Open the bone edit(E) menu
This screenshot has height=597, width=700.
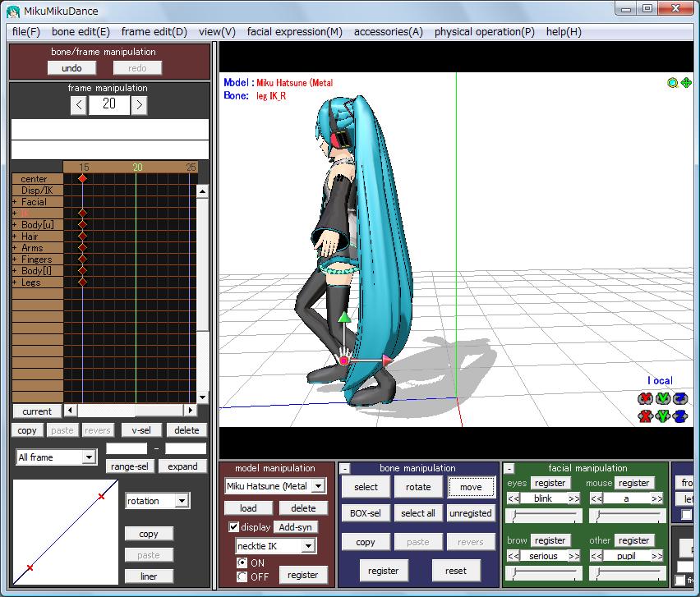click(x=81, y=32)
